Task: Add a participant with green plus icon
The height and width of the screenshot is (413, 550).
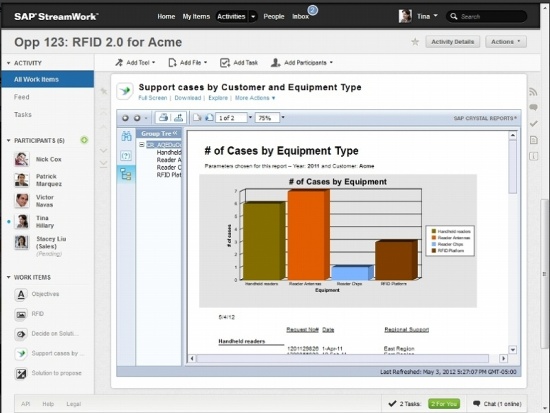Action: 84,140
